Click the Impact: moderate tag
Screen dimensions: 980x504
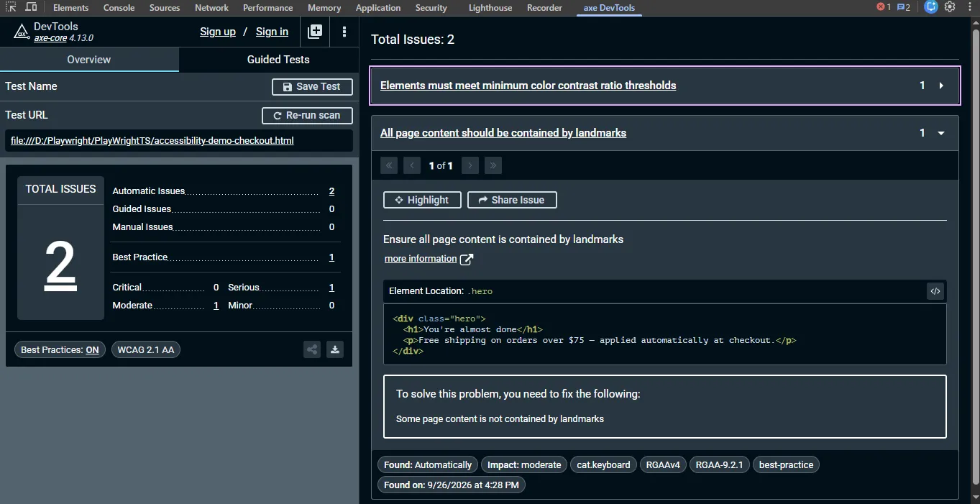point(524,465)
